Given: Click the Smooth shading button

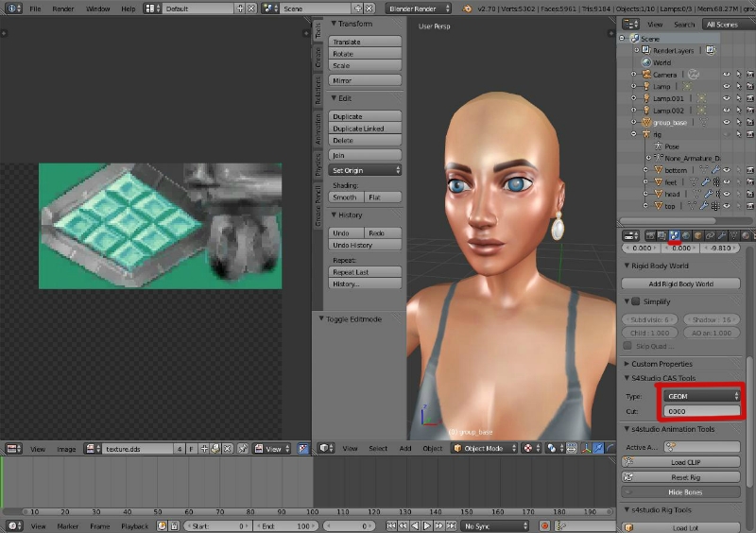Looking at the screenshot, I should pyautogui.click(x=346, y=197).
